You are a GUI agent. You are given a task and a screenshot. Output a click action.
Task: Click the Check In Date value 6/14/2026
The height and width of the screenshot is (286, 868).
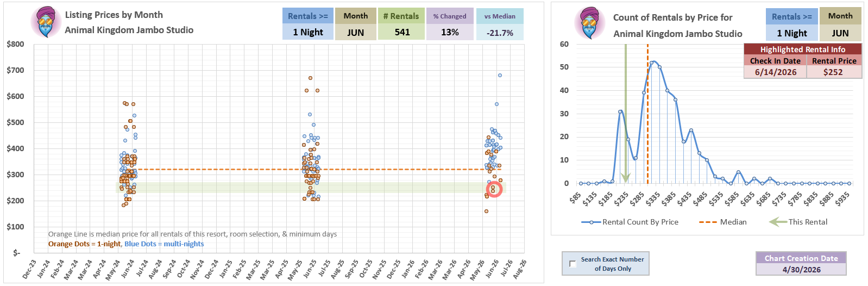coord(775,72)
